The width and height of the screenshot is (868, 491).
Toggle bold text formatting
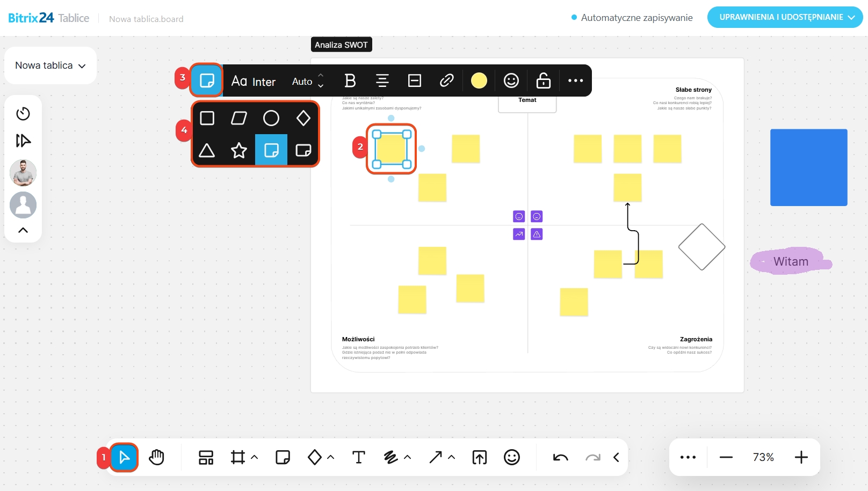(350, 80)
